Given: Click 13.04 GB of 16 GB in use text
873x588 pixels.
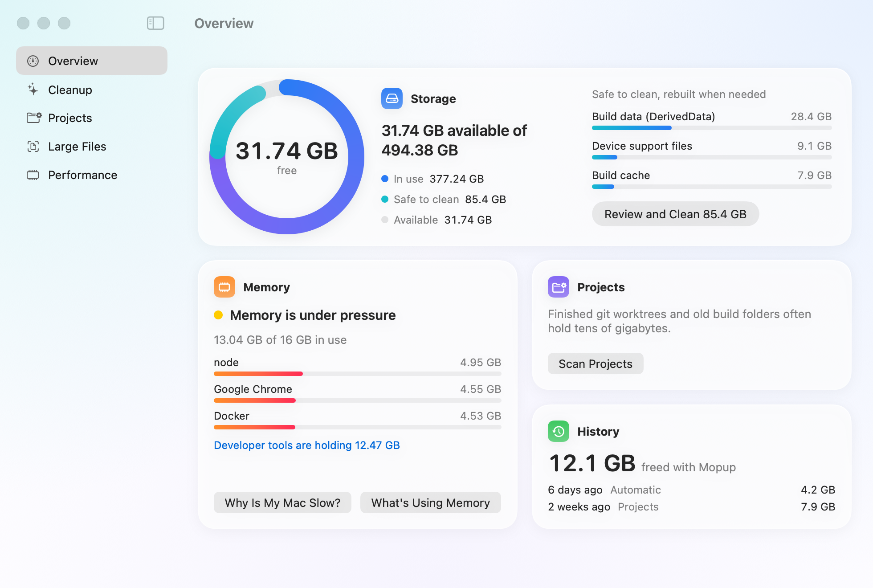Looking at the screenshot, I should [280, 340].
